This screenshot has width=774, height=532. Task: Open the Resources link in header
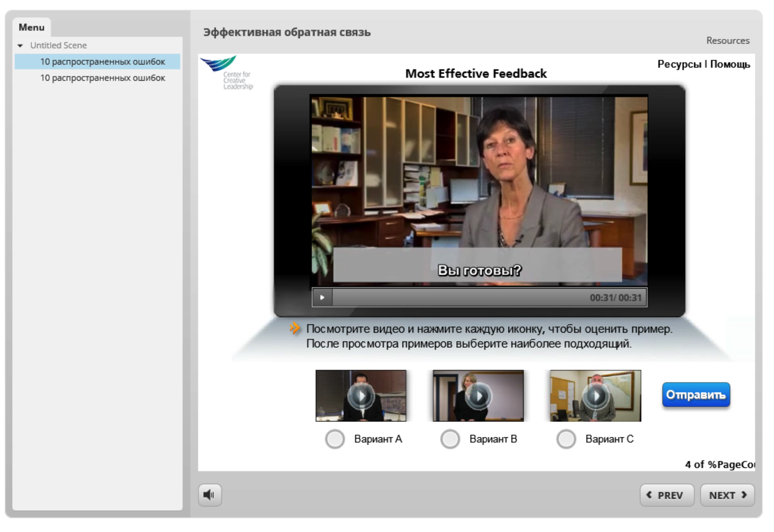[x=728, y=41]
